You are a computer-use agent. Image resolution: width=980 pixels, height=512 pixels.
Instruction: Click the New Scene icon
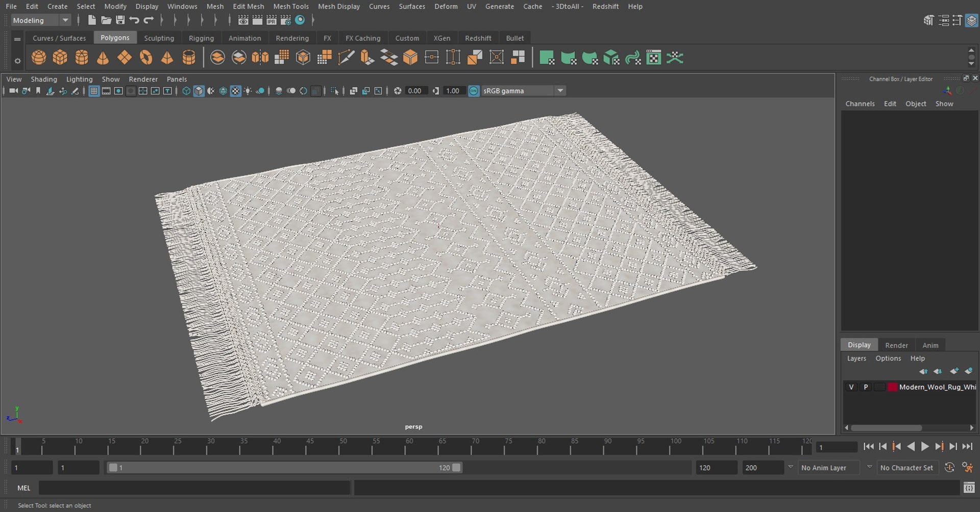click(x=92, y=20)
